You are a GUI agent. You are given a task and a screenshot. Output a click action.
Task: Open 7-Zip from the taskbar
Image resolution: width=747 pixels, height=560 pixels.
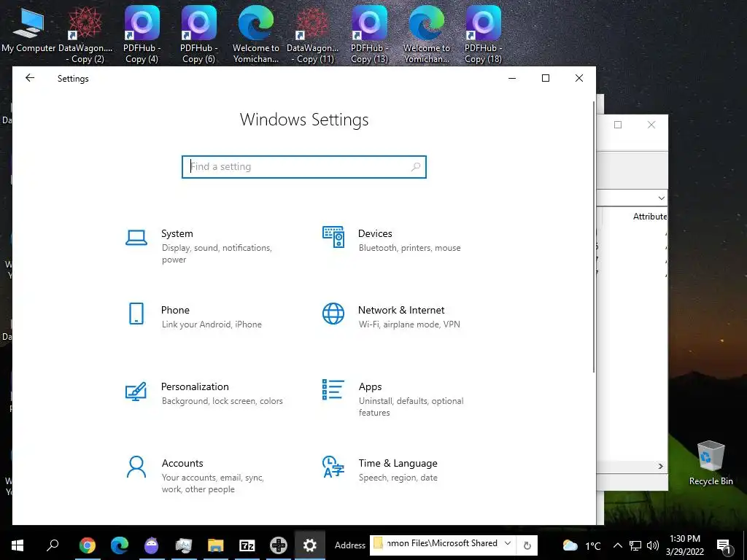[x=247, y=545]
